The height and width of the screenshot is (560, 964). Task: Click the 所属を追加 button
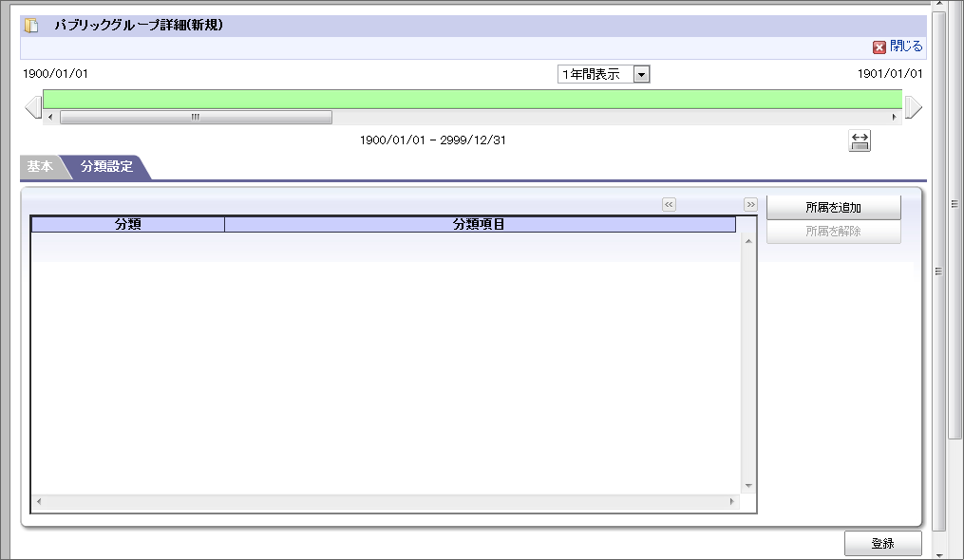coord(834,208)
